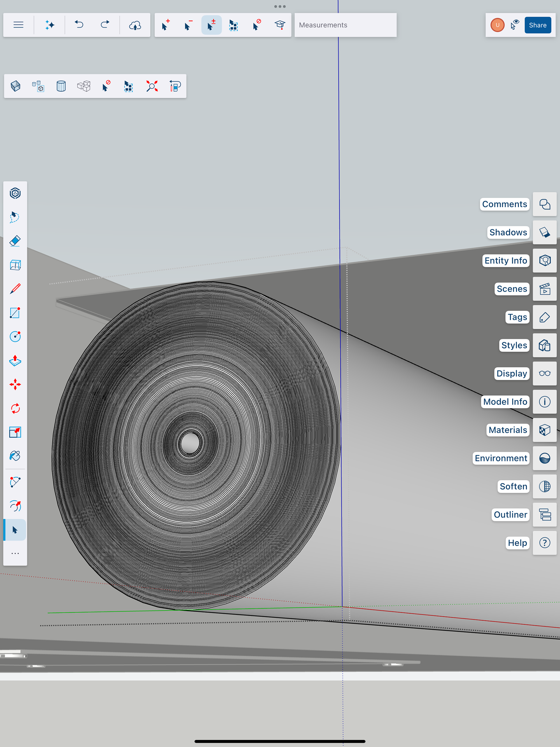Toggle the Shadows panel
This screenshot has height=747, width=560.
545,232
